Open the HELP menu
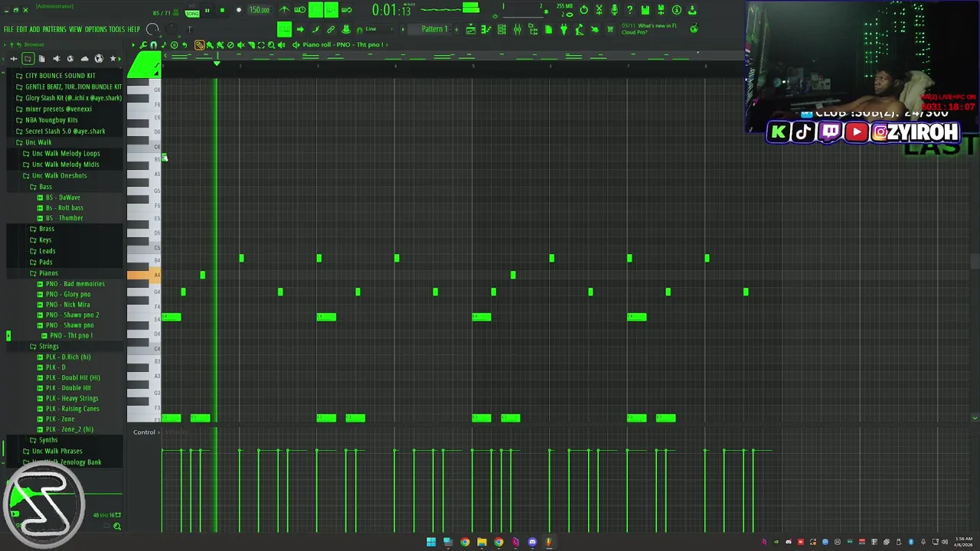 [134, 29]
